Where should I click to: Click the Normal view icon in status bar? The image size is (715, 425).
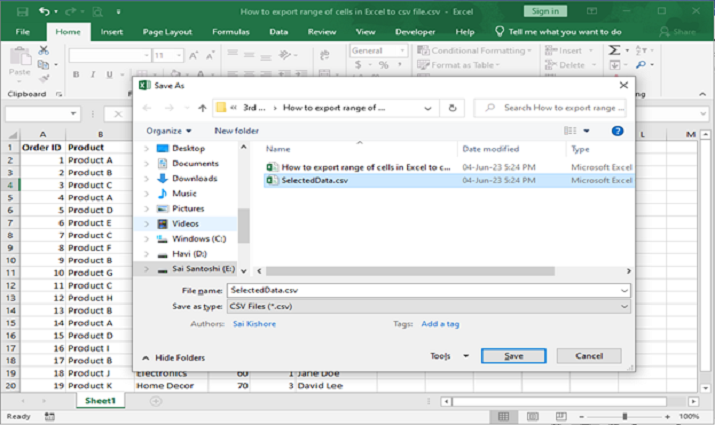tap(503, 416)
